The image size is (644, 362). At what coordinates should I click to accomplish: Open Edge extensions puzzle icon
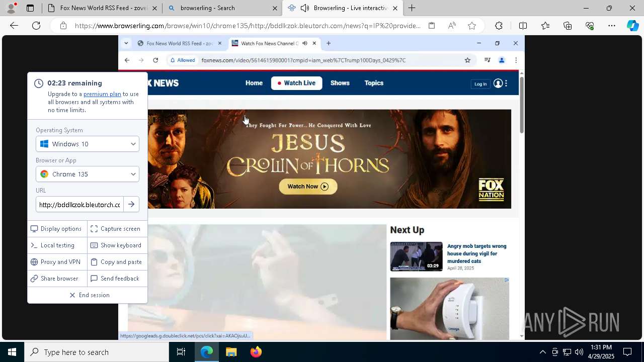coord(499,26)
